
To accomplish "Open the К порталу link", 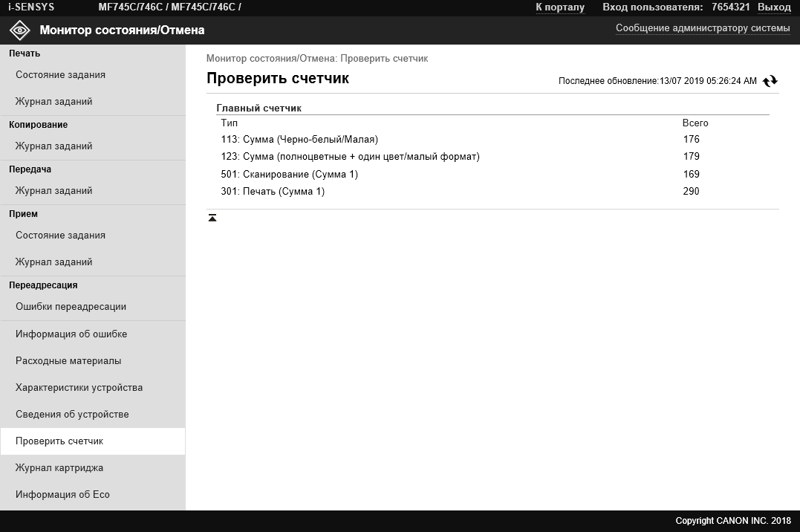I will [x=559, y=7].
